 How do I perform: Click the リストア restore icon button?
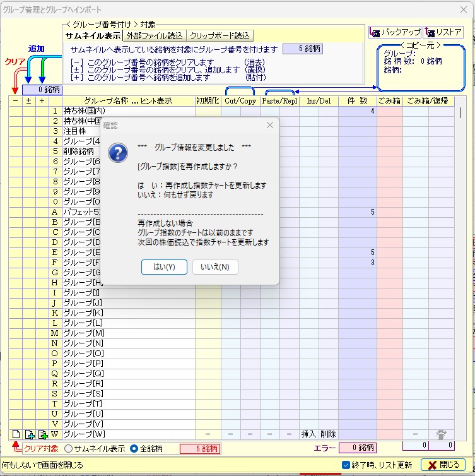[443, 32]
